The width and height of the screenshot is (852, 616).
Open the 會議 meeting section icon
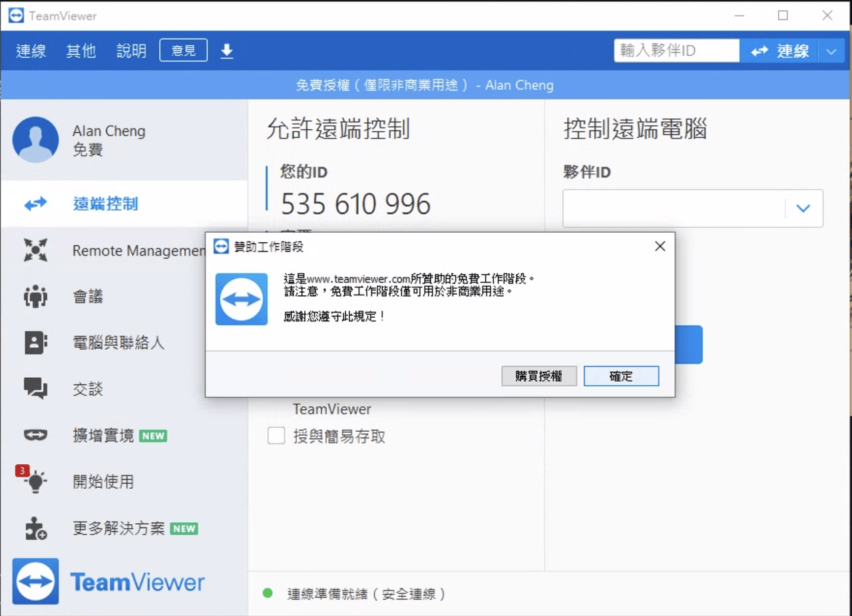pyautogui.click(x=35, y=297)
